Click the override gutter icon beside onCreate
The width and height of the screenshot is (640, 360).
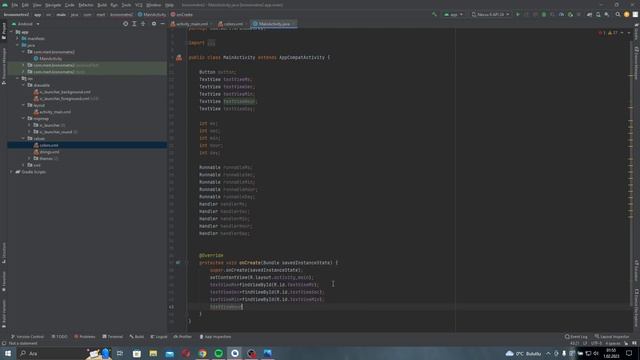tap(178, 262)
